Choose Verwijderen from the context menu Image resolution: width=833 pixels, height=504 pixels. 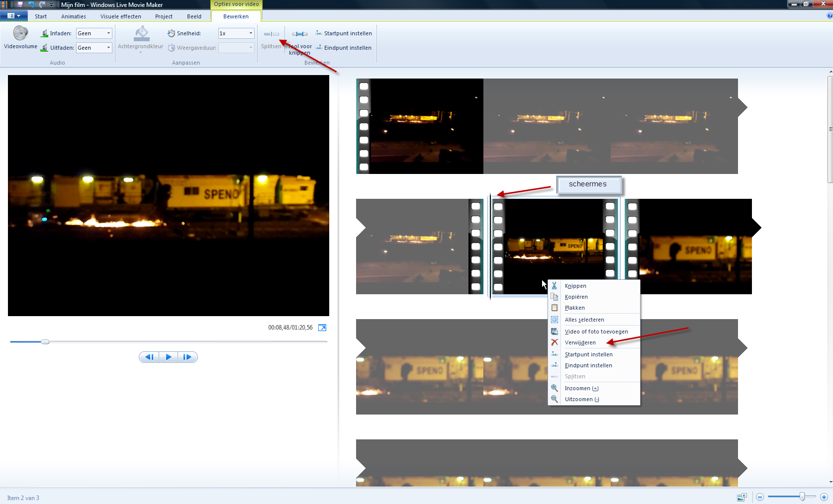point(580,342)
